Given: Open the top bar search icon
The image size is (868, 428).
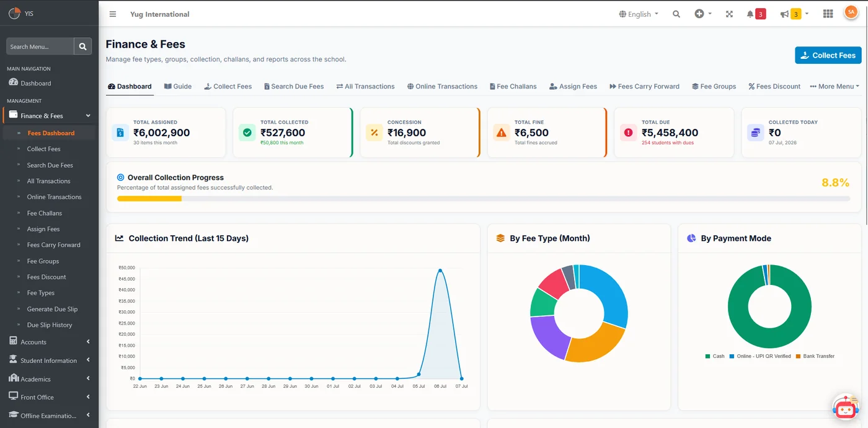Looking at the screenshot, I should click(x=676, y=14).
